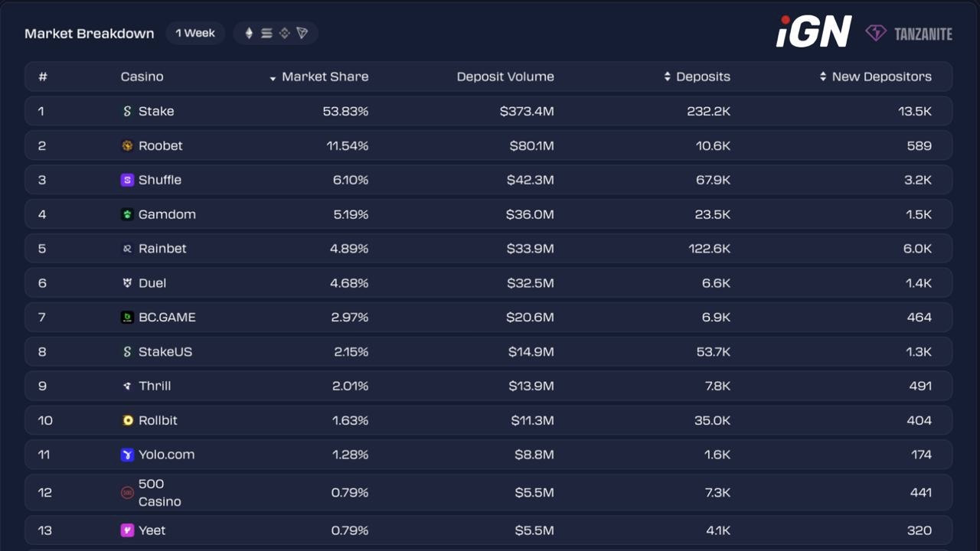Click the Ethereum chain filter icon
The height and width of the screenshot is (551, 980).
(249, 33)
